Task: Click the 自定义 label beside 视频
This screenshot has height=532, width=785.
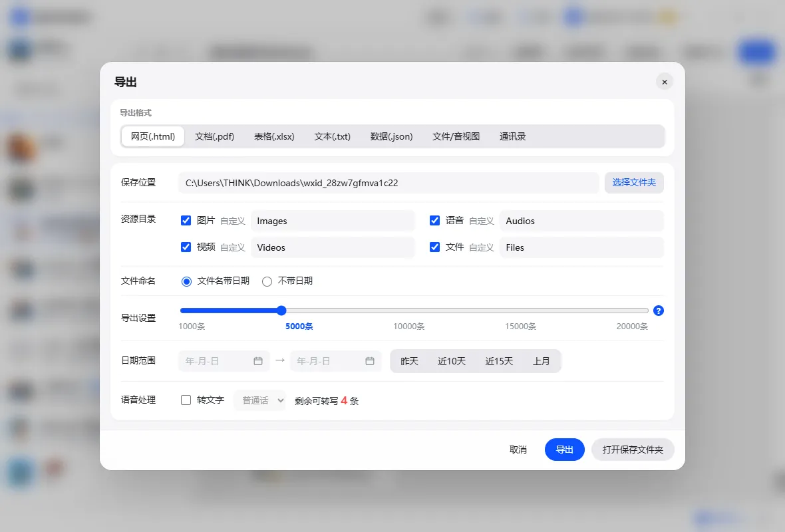Action: pos(233,247)
